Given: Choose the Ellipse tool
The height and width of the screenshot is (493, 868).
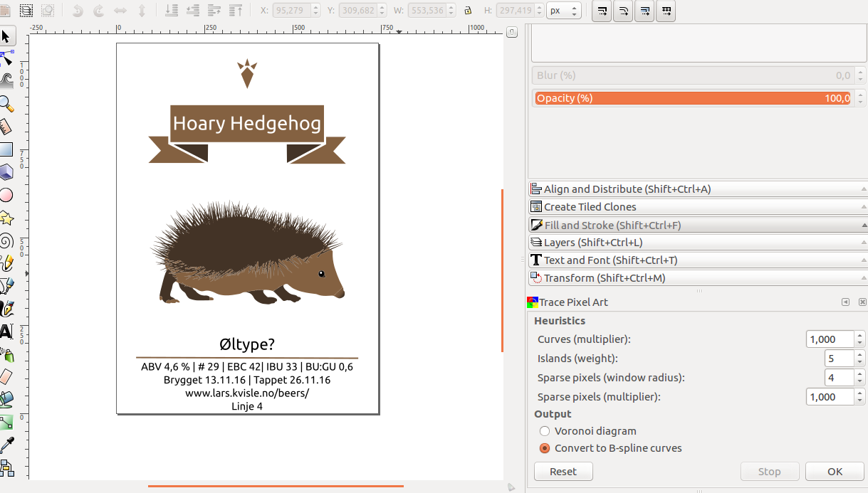Looking at the screenshot, I should pos(9,195).
